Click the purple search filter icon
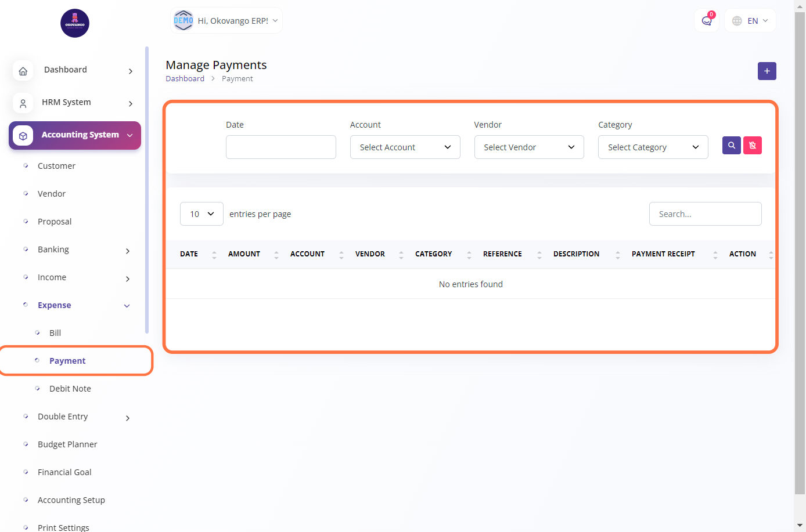 tap(731, 145)
